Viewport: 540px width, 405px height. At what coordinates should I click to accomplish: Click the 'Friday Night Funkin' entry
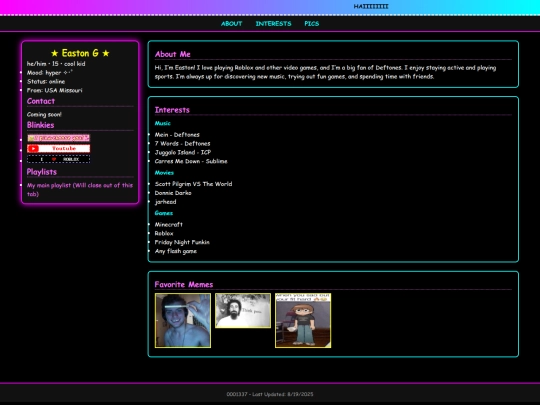pyautogui.click(x=182, y=242)
